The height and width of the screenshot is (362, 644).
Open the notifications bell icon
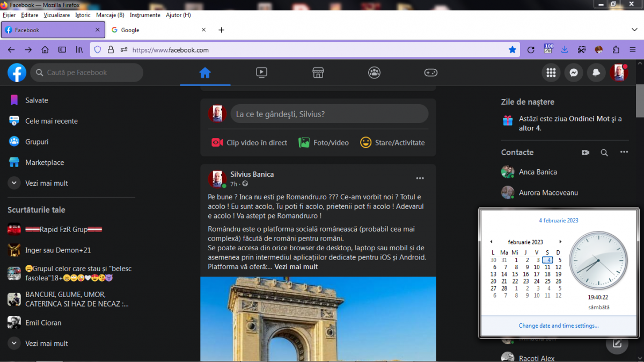[596, 73]
